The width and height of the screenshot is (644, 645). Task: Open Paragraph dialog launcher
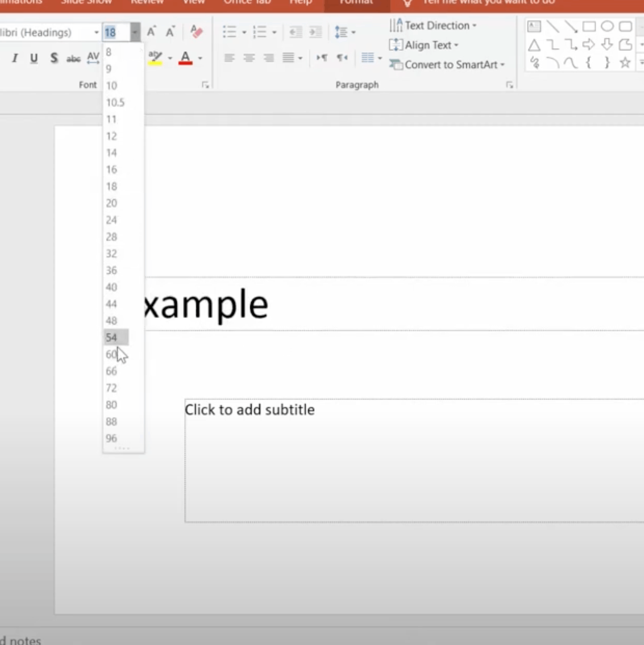click(x=509, y=85)
